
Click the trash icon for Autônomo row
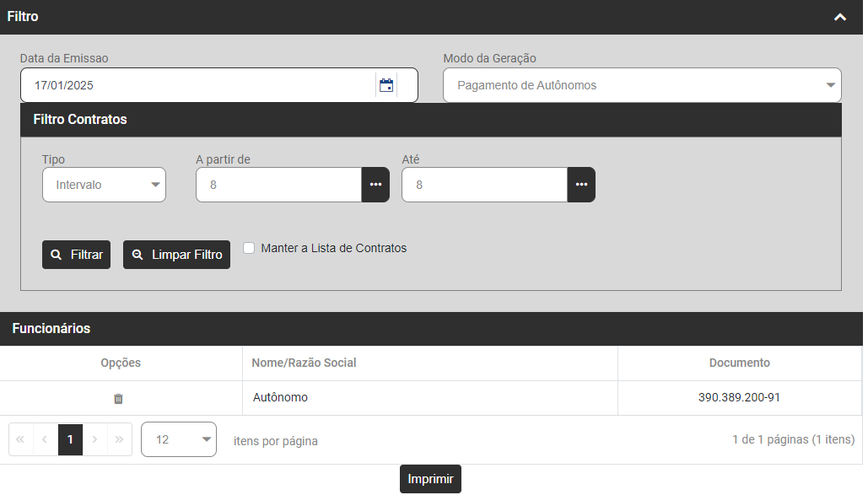[119, 398]
